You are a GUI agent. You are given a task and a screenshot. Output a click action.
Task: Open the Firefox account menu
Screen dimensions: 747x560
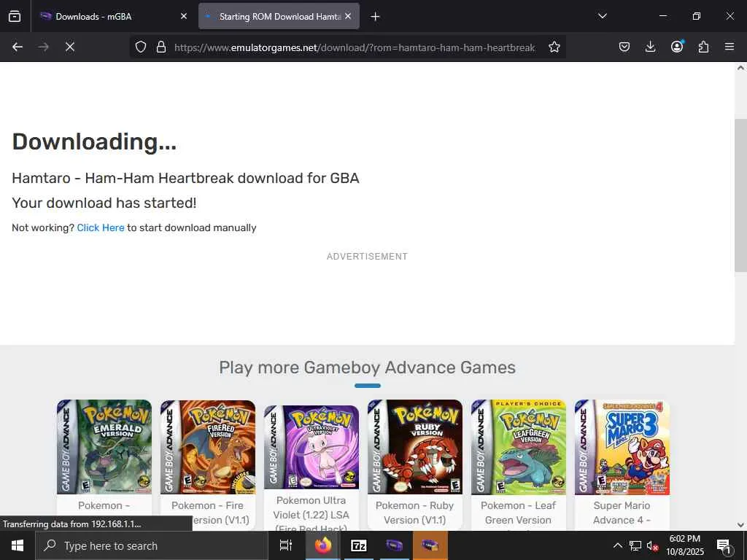point(677,47)
